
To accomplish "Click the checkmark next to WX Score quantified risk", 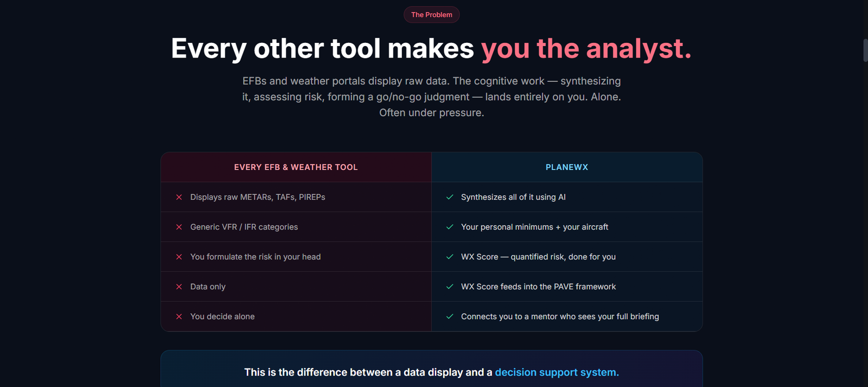I will click(x=450, y=257).
